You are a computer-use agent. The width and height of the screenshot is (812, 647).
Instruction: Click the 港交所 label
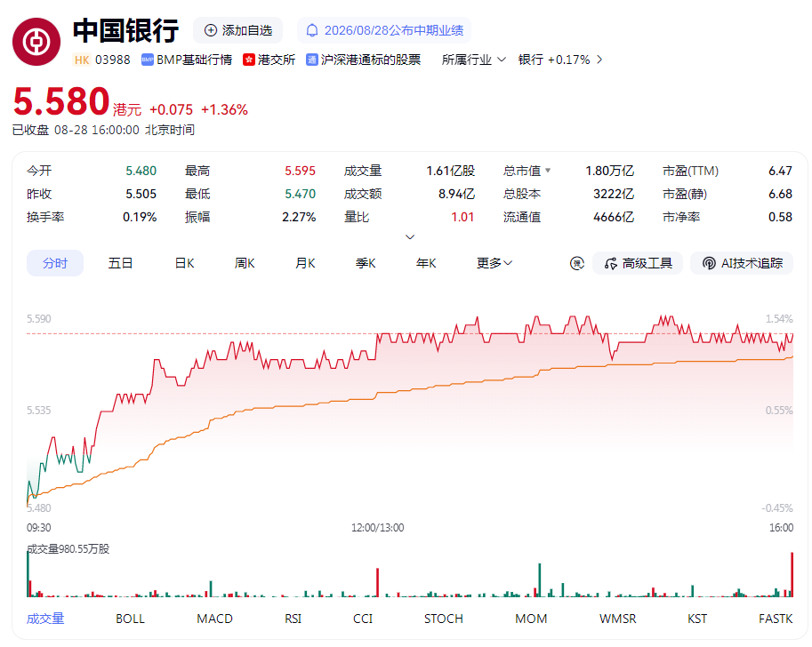click(x=277, y=60)
